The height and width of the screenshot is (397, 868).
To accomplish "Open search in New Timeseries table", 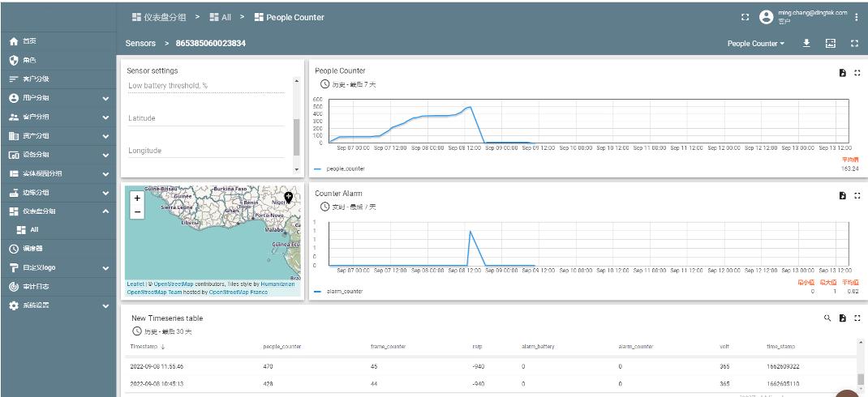I will click(827, 318).
